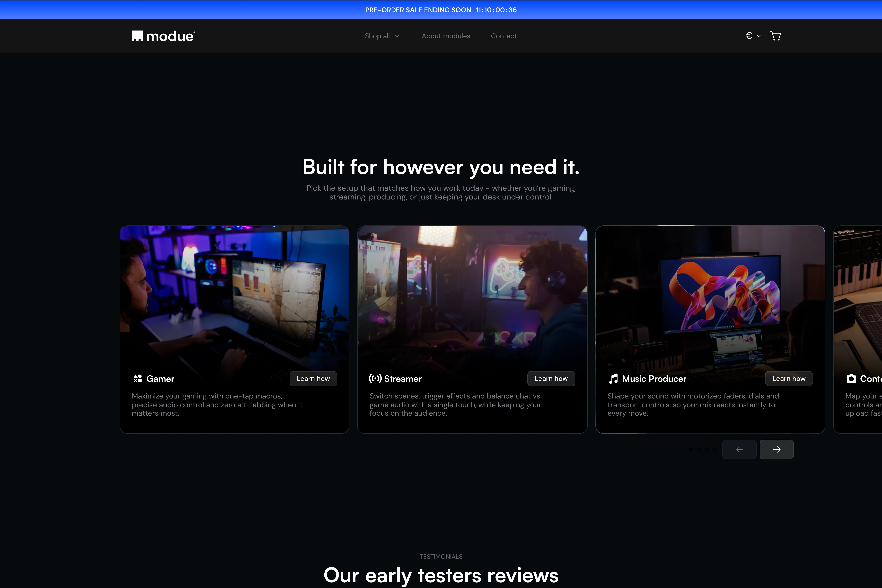This screenshot has width=882, height=588.
Task: Select the third carousel pagination dot
Action: coord(707,449)
